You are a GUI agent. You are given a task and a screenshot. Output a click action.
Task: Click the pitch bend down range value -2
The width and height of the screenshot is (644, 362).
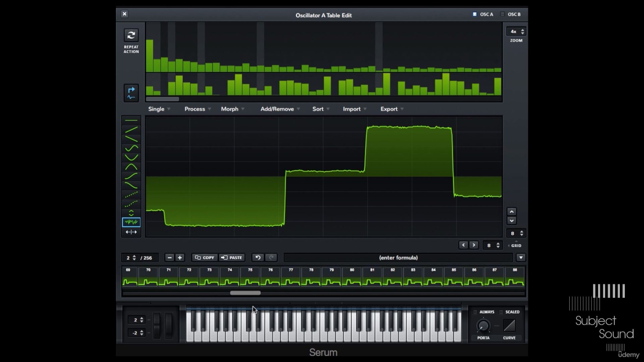pos(137,333)
